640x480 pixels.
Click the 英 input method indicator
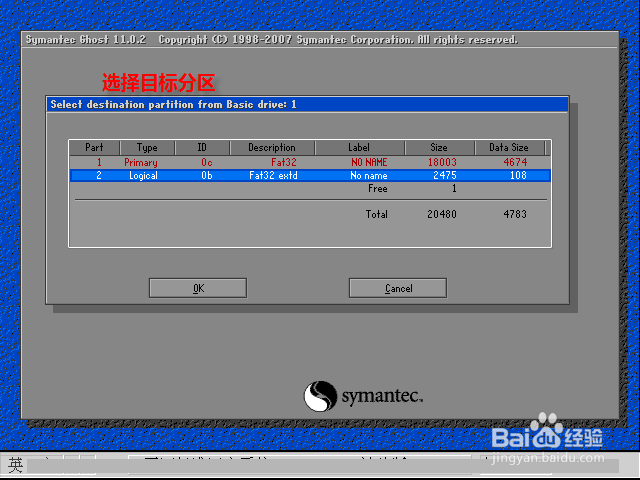pyautogui.click(x=16, y=465)
